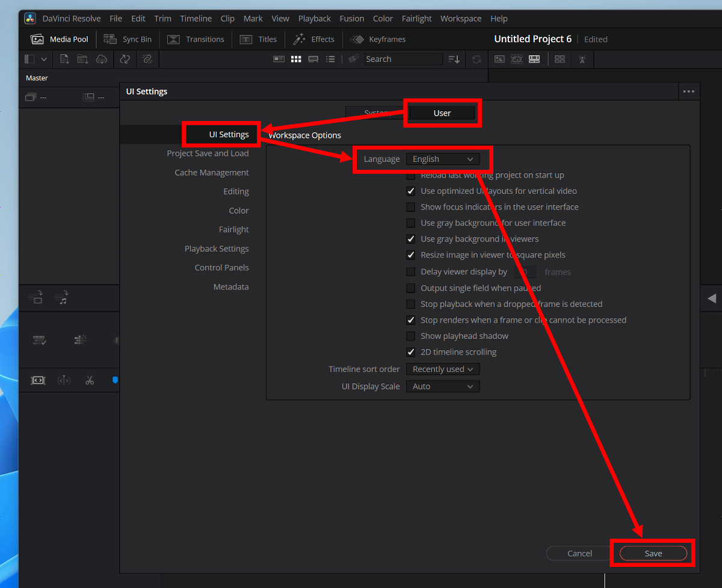Expand the Timeline sort order dropdown

click(443, 369)
